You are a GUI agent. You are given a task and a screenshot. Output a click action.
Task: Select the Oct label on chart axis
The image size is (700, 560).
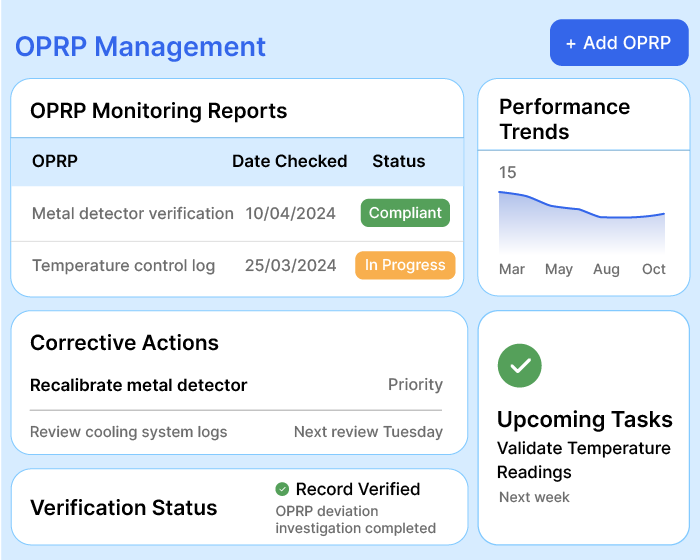tap(654, 269)
